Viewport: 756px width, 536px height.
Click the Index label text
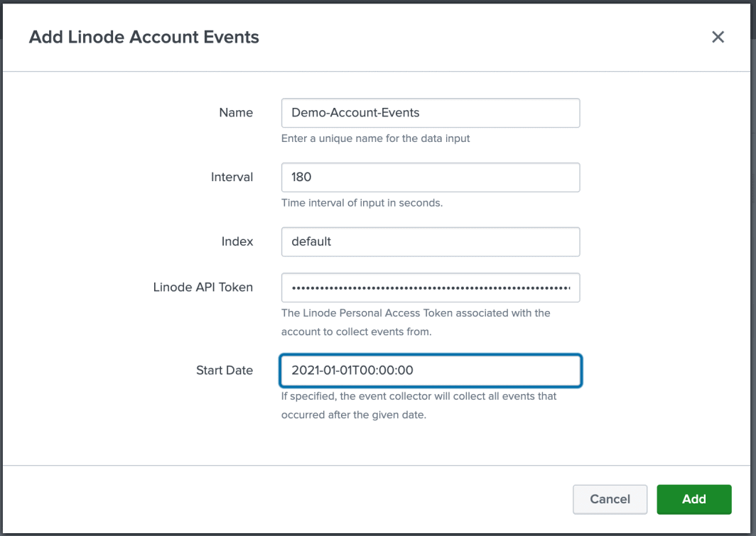(237, 241)
